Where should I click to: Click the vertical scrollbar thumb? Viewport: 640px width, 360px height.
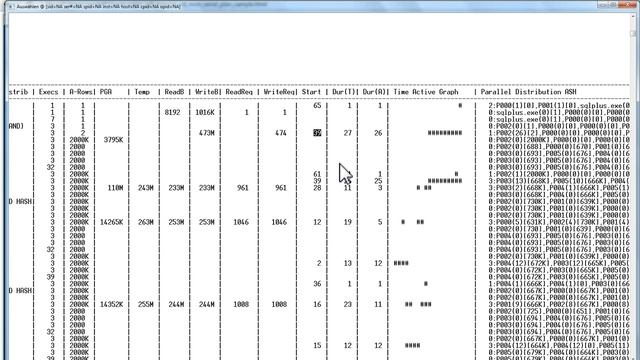point(633,33)
